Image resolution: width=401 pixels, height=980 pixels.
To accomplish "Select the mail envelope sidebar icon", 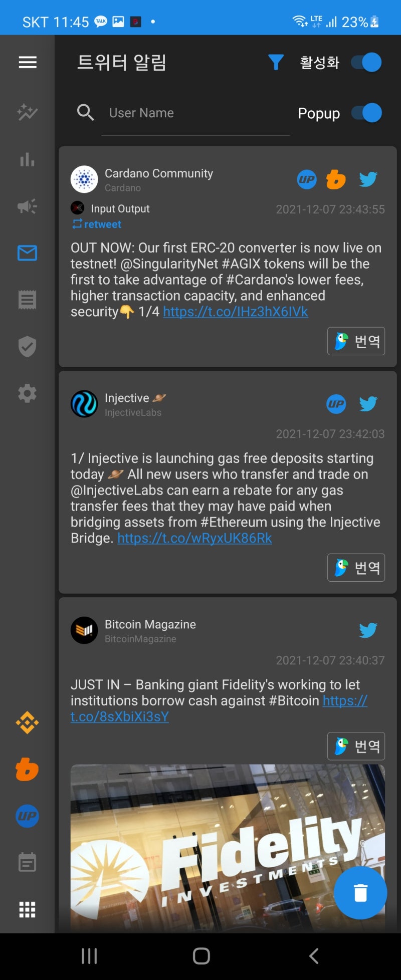I will [28, 253].
